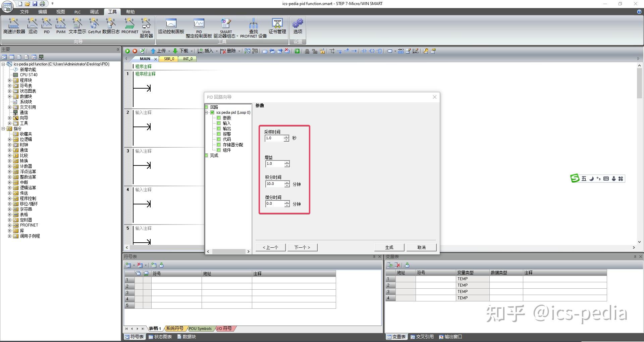The height and width of the screenshot is (342, 644).
Task: Click the 增益 value input field
Action: (x=275, y=164)
